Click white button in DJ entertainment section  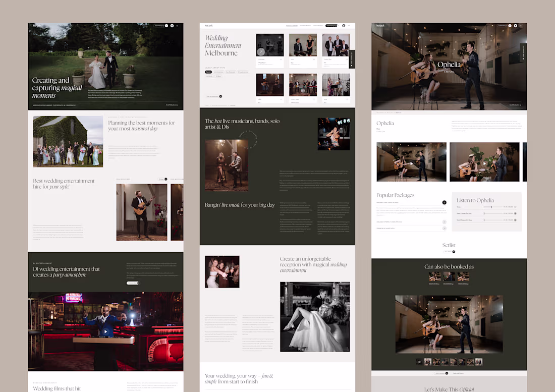pyautogui.click(x=132, y=283)
